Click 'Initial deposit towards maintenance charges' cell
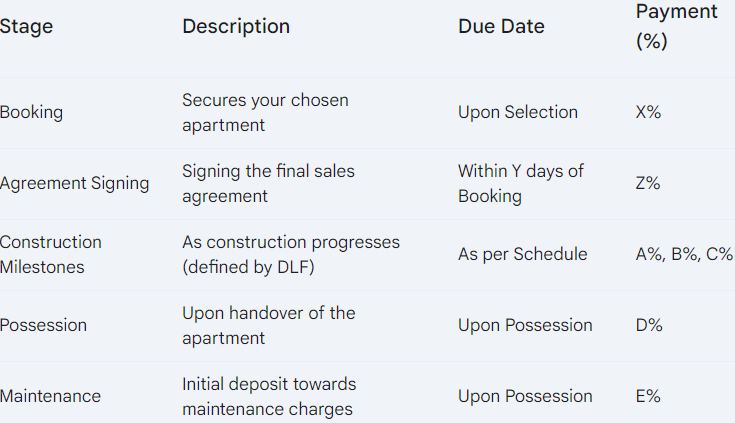 [x=269, y=396]
